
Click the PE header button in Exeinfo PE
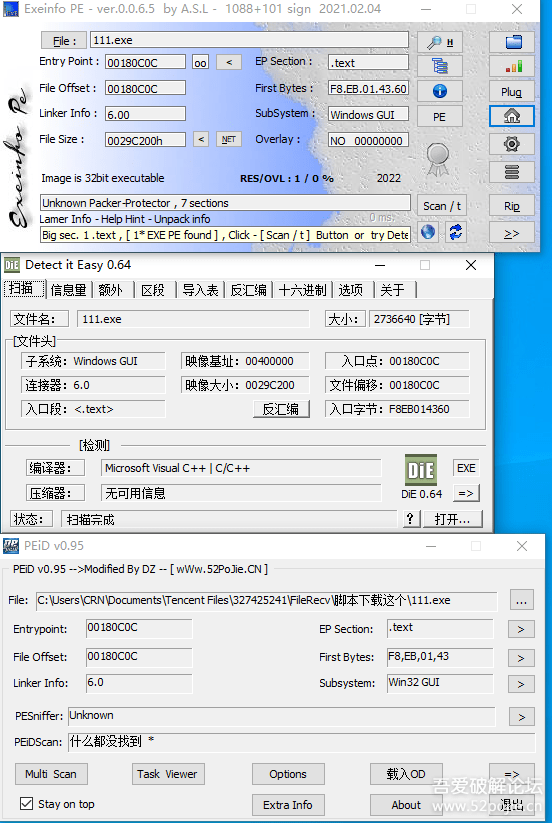(440, 117)
